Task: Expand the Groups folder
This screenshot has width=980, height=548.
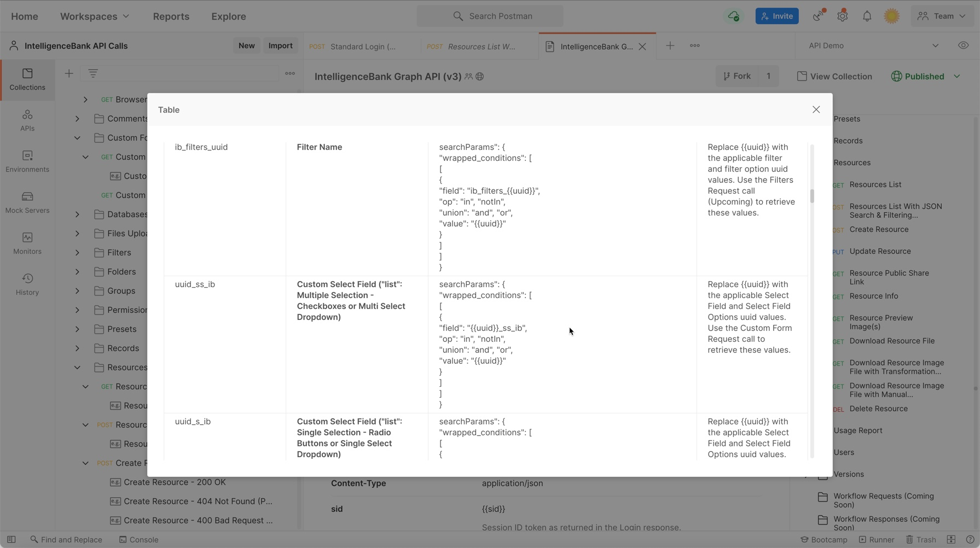Action: [x=77, y=291]
